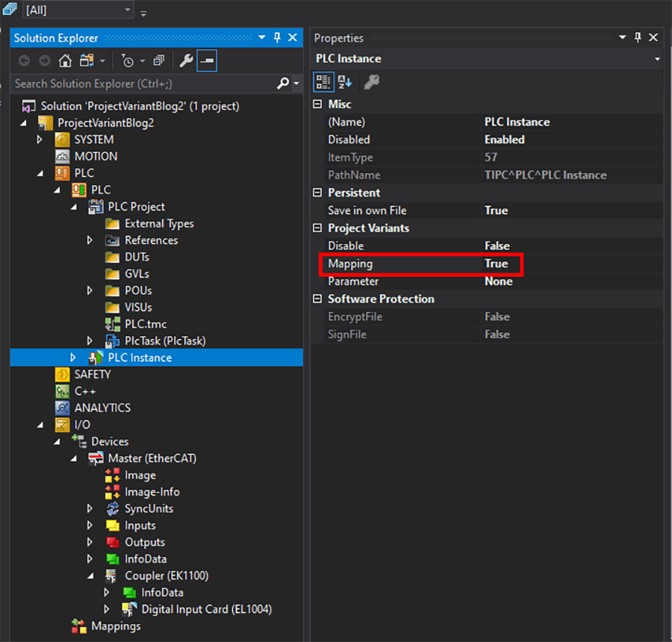Open the search options dropdown arrow
The height and width of the screenshot is (642, 672).
[296, 84]
